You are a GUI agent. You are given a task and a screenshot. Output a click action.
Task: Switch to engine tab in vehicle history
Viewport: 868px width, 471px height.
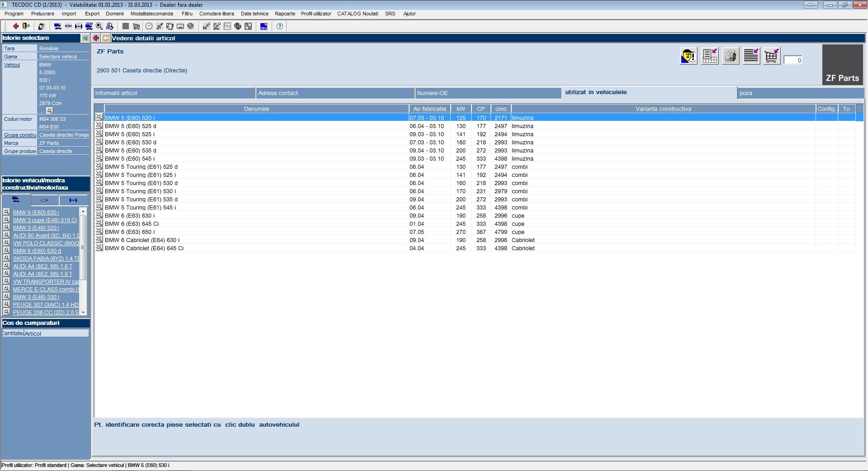[x=44, y=200]
